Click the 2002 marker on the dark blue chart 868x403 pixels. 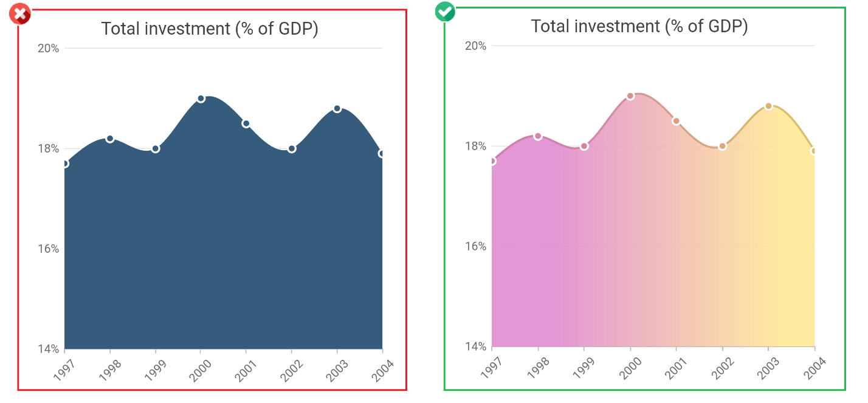(x=292, y=148)
